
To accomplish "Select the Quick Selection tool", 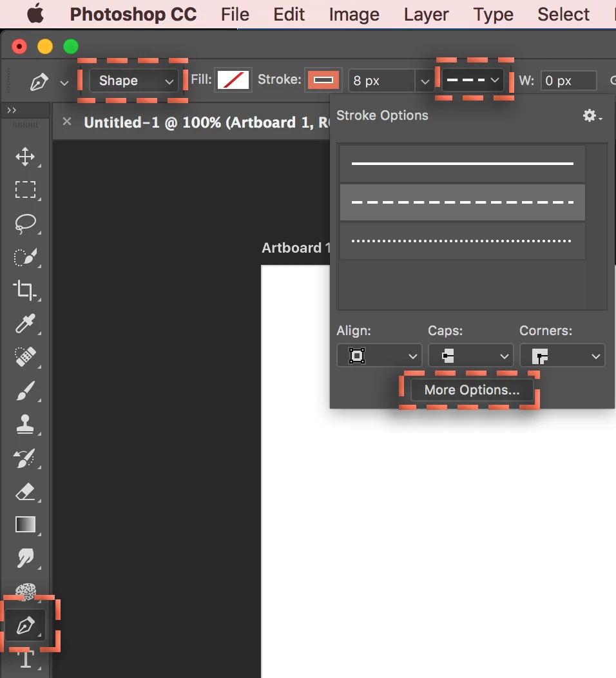I will pos(25,257).
